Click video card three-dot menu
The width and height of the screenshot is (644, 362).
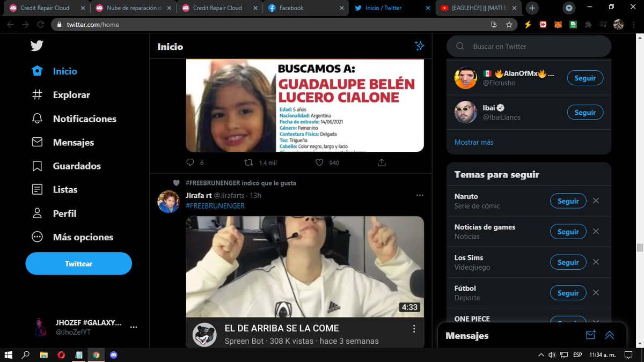[414, 329]
